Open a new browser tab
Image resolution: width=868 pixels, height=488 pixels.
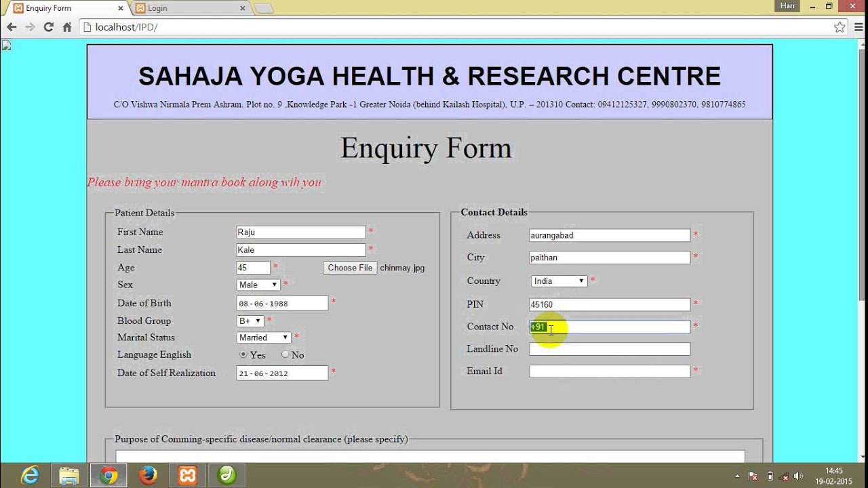tap(264, 8)
